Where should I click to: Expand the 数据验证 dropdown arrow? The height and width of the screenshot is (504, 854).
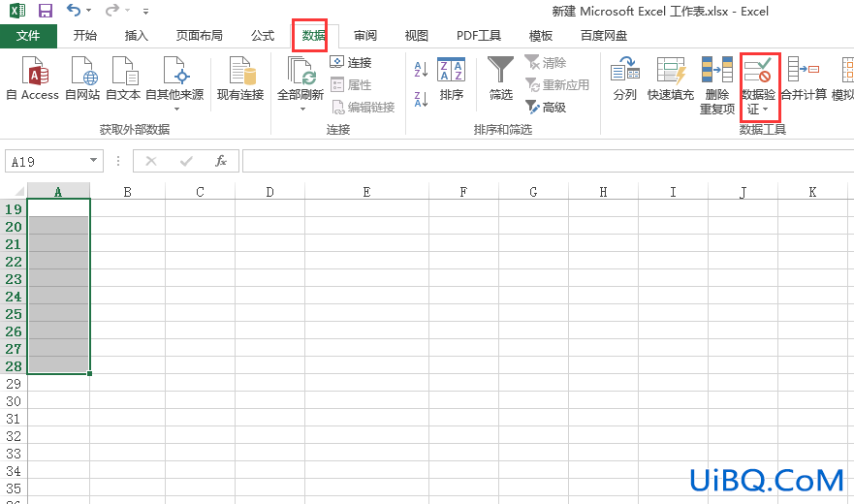click(765, 110)
